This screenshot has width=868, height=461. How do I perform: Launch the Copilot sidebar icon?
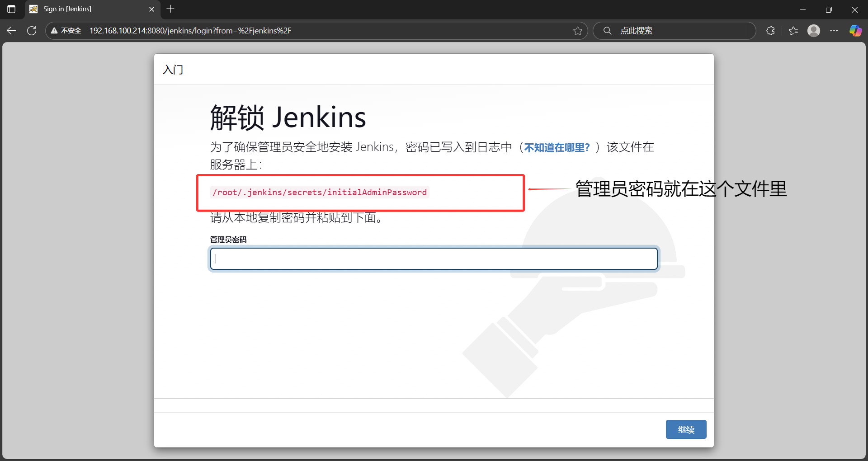pos(855,31)
